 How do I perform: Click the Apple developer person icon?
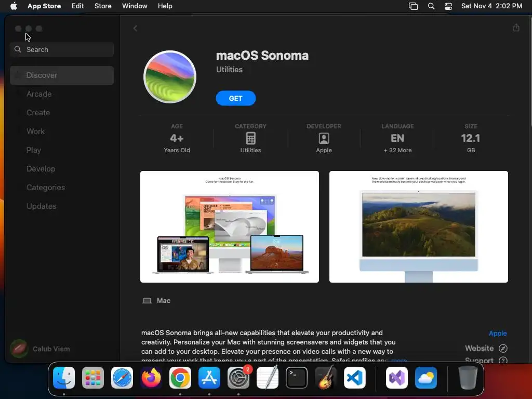(x=324, y=138)
